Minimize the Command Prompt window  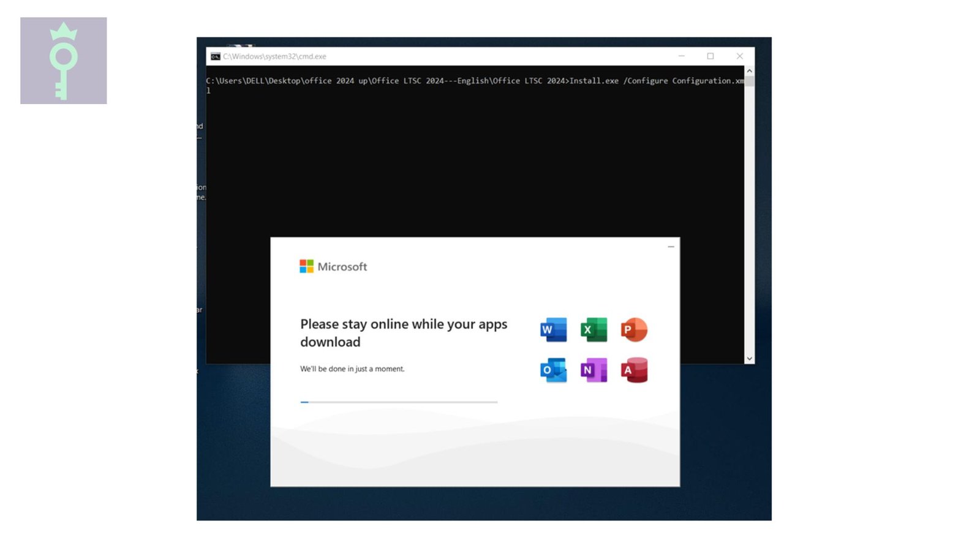[682, 56]
